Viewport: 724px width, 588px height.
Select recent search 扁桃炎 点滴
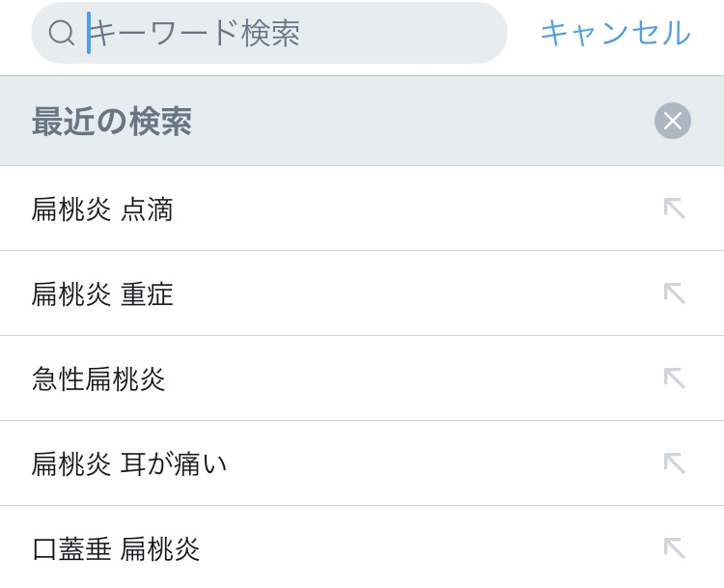pos(102,210)
